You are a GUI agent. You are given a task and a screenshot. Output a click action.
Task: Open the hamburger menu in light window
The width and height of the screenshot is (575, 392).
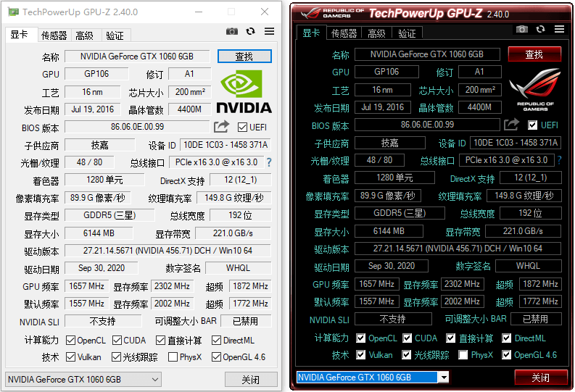coord(270,31)
